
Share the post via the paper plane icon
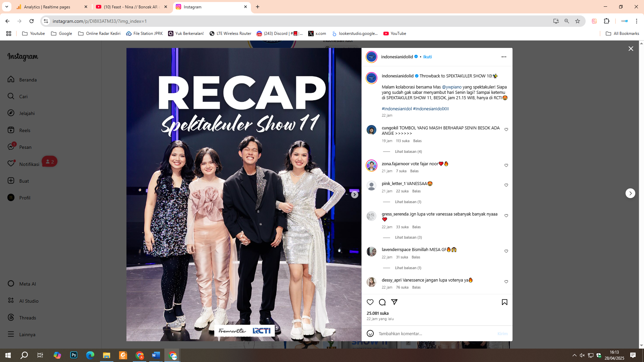394,302
